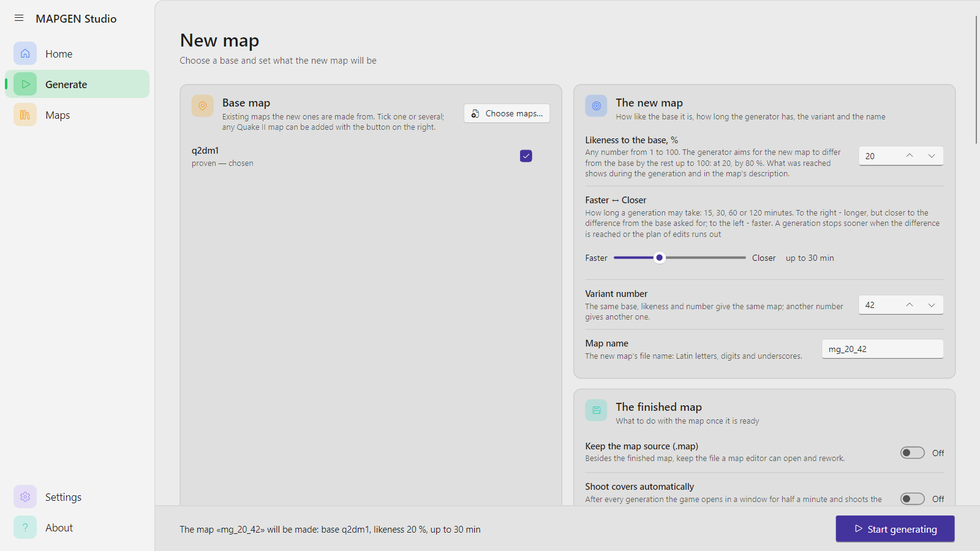
Task: Click Start generating button
Action: click(895, 529)
